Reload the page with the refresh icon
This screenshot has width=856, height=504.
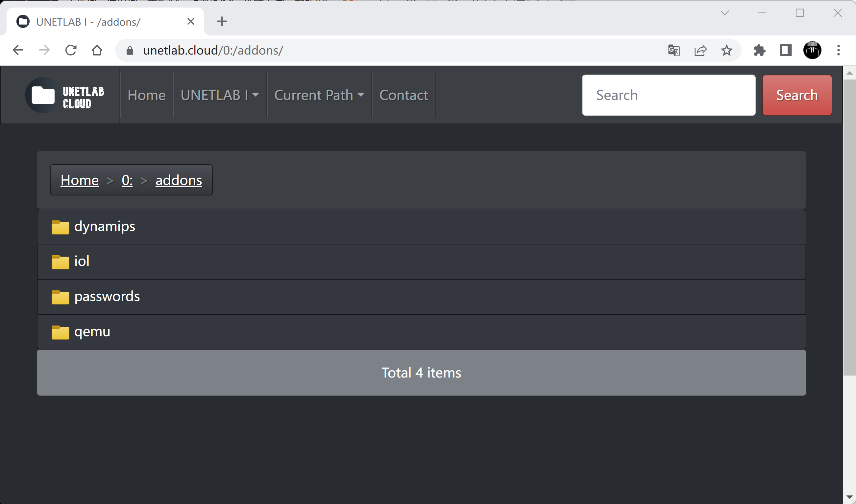point(71,50)
